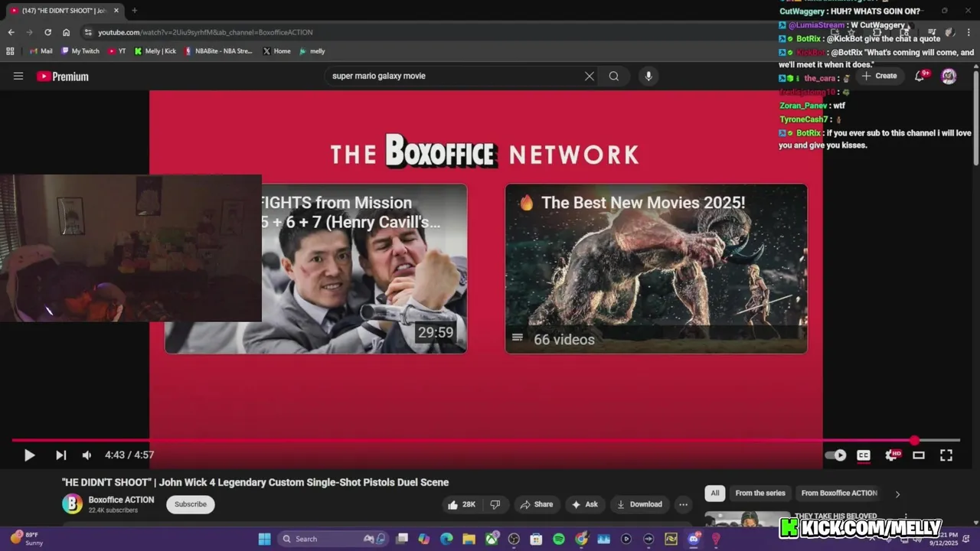Enter full screen mode

[946, 455]
